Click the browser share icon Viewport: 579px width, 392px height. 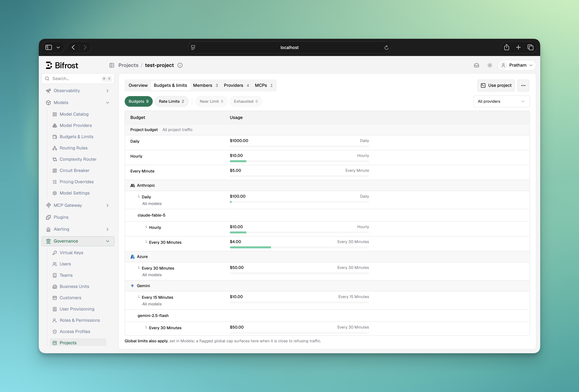coord(507,47)
